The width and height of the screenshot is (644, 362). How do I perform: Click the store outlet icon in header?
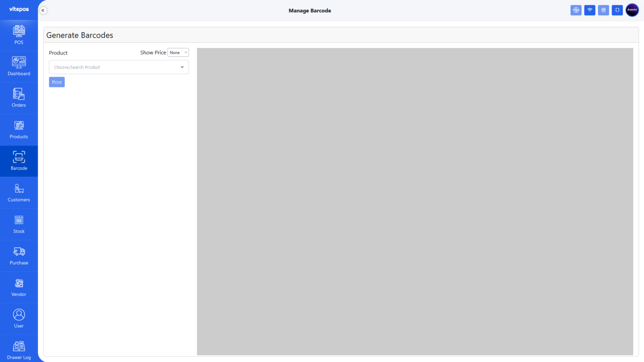pos(603,10)
